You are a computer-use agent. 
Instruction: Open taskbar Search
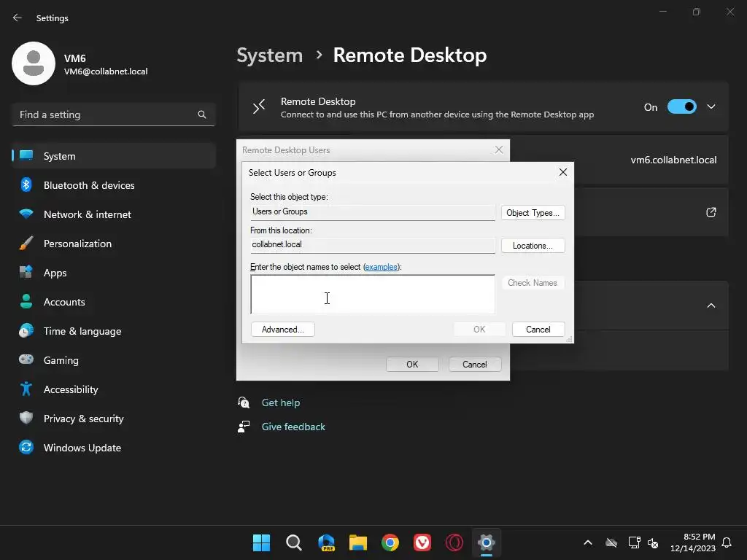(294, 542)
